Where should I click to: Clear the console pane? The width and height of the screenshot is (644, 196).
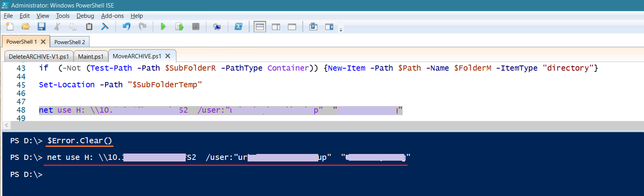pyautogui.click(x=105, y=27)
